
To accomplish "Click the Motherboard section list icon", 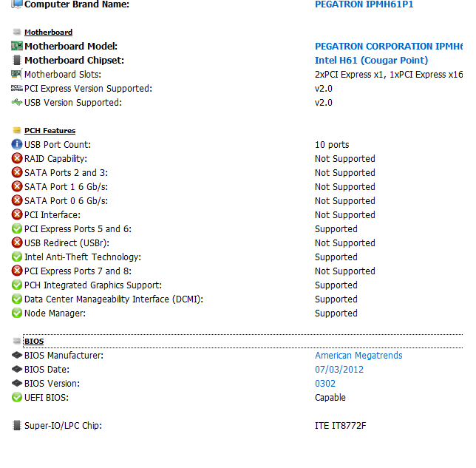I will tap(17, 32).
